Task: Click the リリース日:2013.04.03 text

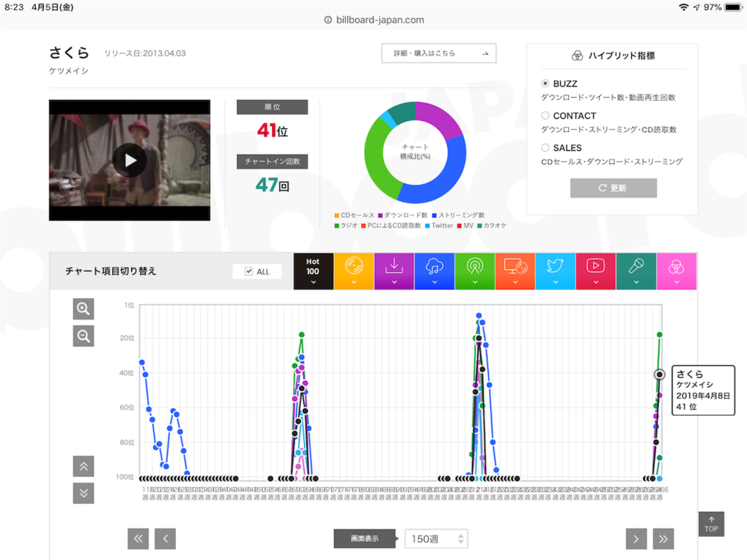Action: pos(145,53)
